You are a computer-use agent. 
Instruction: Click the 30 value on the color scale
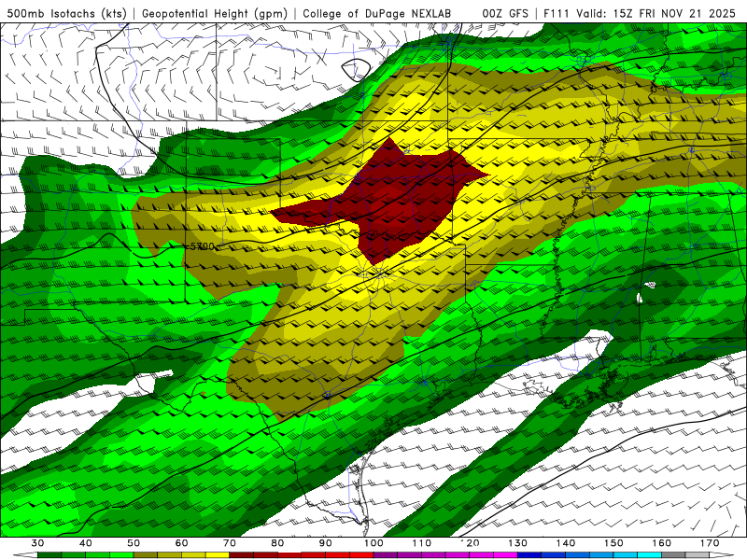[37, 543]
